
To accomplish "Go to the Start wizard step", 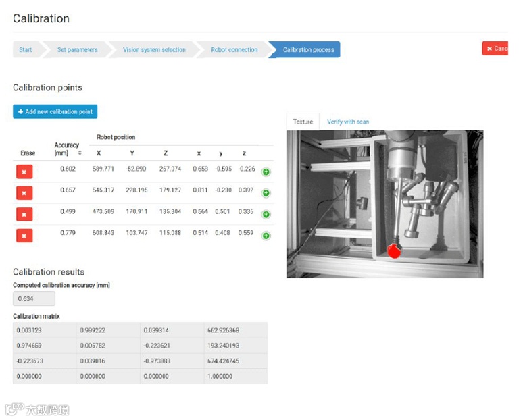I will tap(26, 50).
